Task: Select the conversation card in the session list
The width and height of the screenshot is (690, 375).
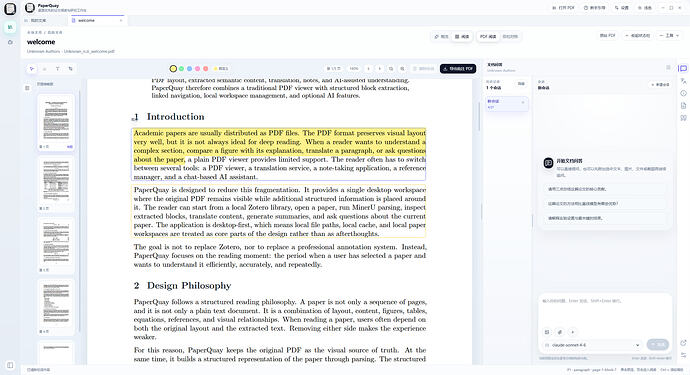Action: point(506,104)
